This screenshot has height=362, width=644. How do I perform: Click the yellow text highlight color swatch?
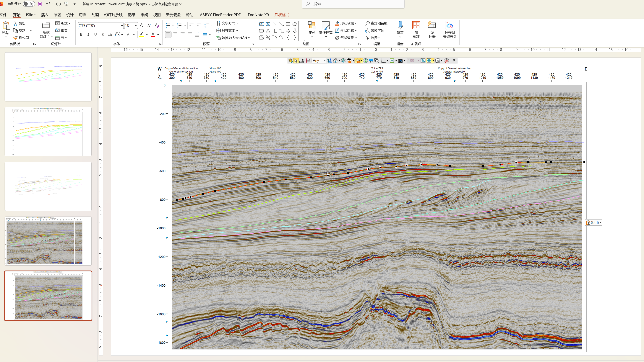(142, 35)
